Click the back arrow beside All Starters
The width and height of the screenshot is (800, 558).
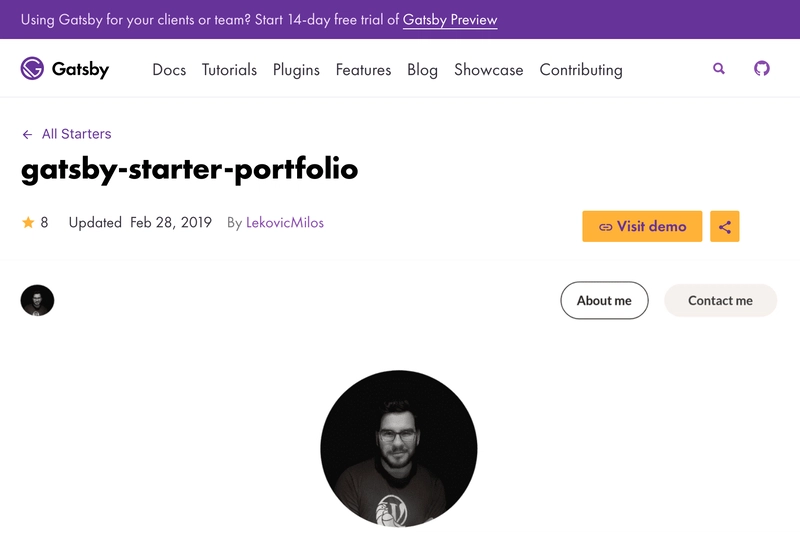pos(28,134)
